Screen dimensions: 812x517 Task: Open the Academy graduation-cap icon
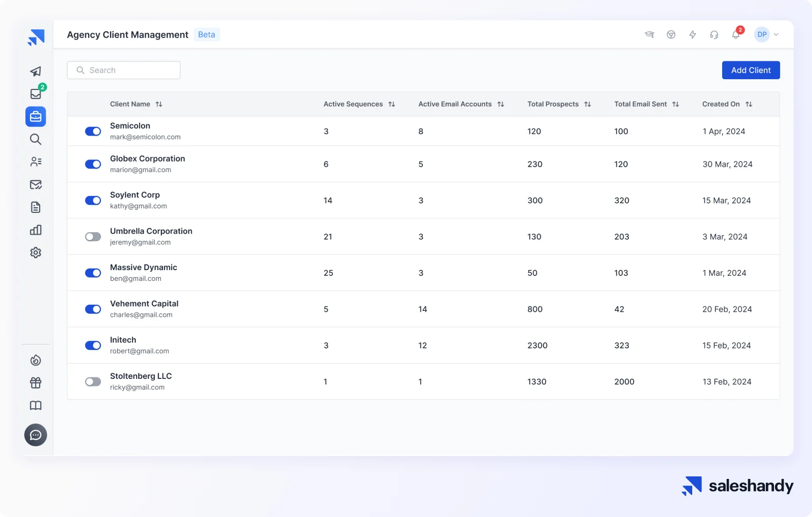pyautogui.click(x=650, y=35)
